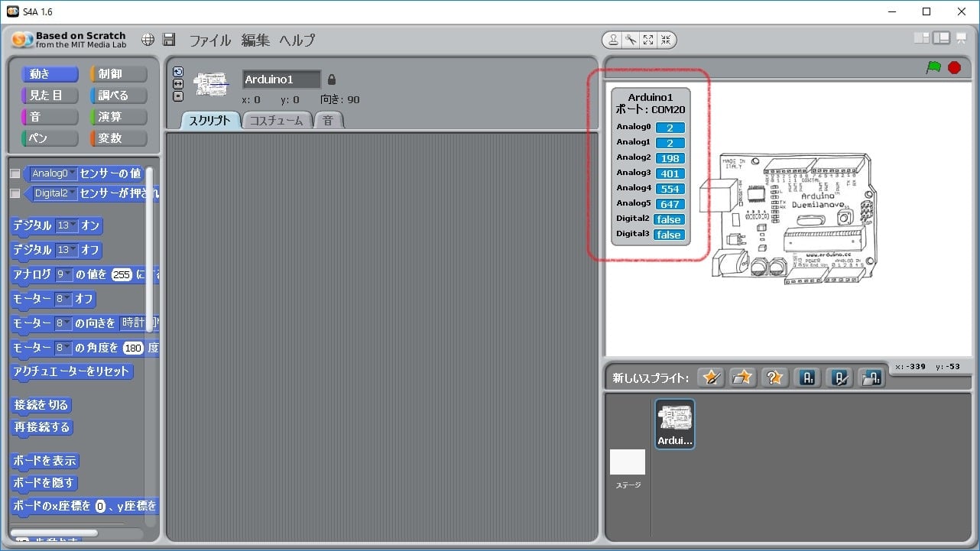Choose new Arduino sprite from file icon
This screenshot has width=980, height=551.
click(x=871, y=378)
